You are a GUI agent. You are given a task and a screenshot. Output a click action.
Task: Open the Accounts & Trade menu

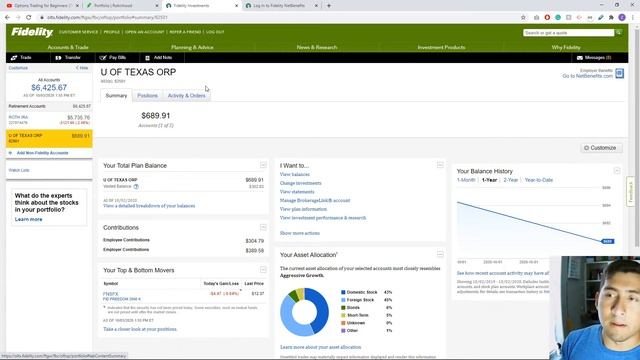pyautogui.click(x=68, y=47)
